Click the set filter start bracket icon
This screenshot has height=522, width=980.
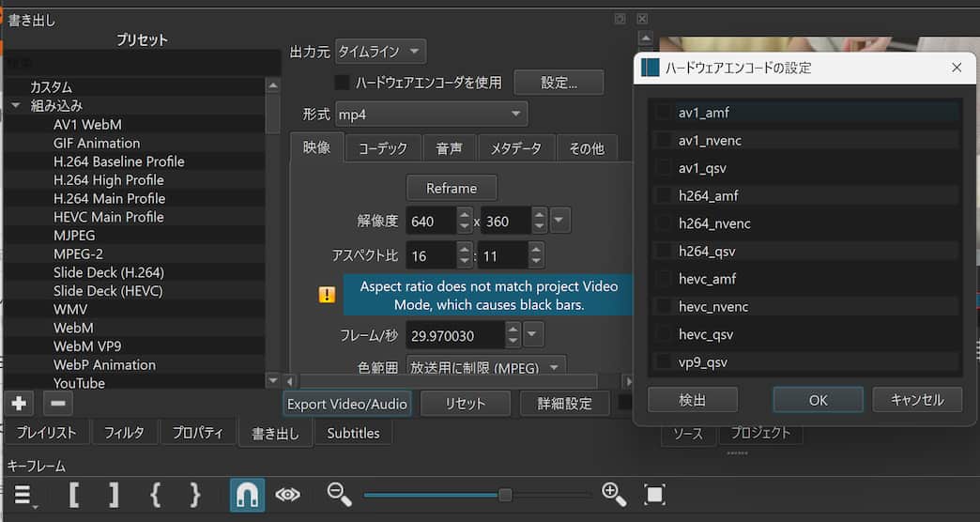tap(74, 495)
